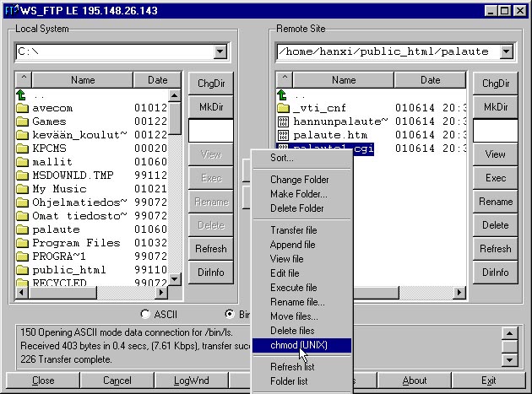
Task: Sort local files by Date column header
Action: tap(157, 80)
